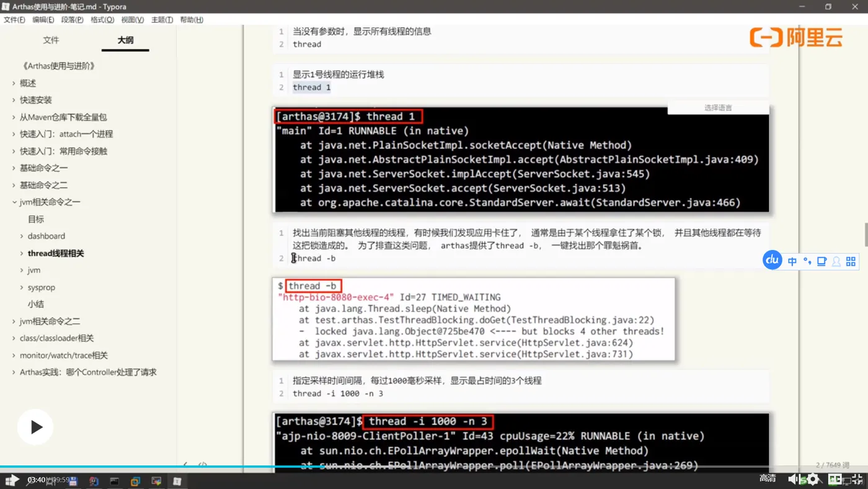Click the word count 2 / 7649 词
The width and height of the screenshot is (868, 489).
click(x=831, y=465)
